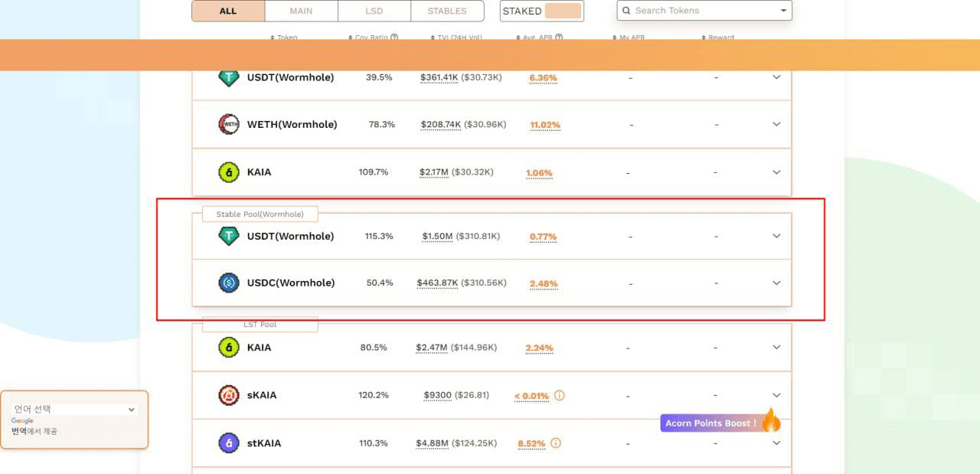Viewport: 980px width, 474px height.
Task: Expand the Stable Pool USDT(Wormhole) 0.77% row
Action: (x=776, y=236)
